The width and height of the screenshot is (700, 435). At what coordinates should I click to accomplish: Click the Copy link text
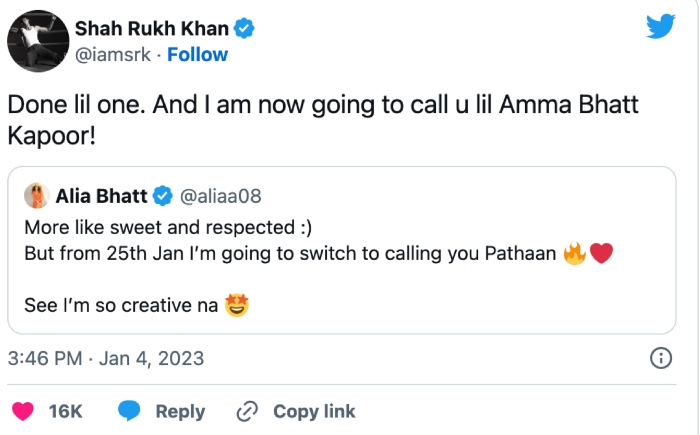[x=314, y=411]
